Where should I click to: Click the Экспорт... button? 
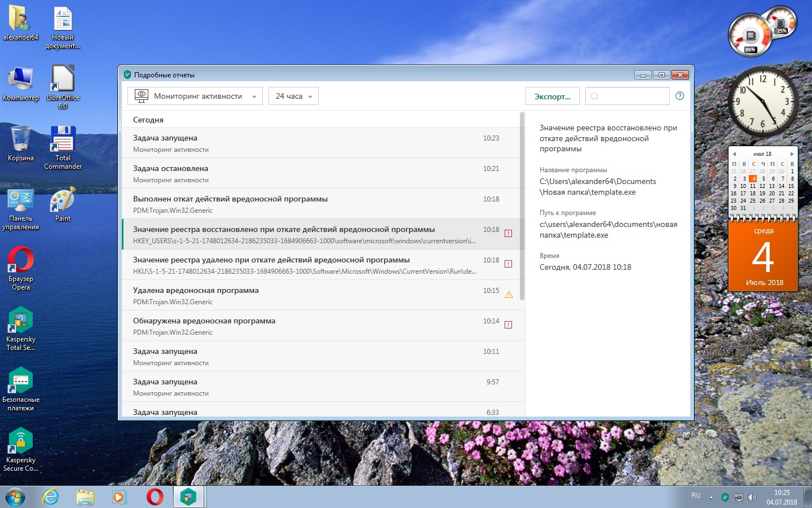point(552,97)
